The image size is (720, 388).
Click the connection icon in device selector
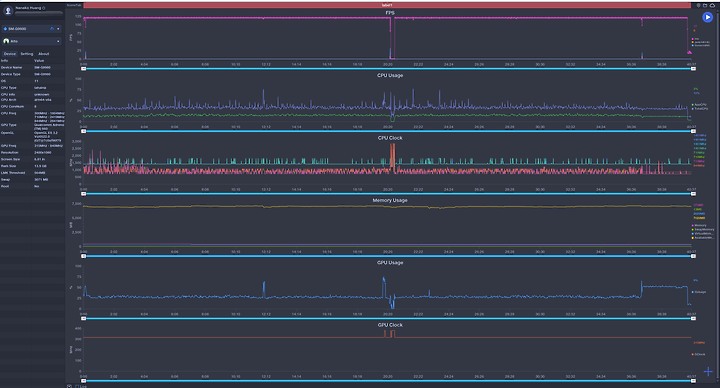(x=51, y=28)
